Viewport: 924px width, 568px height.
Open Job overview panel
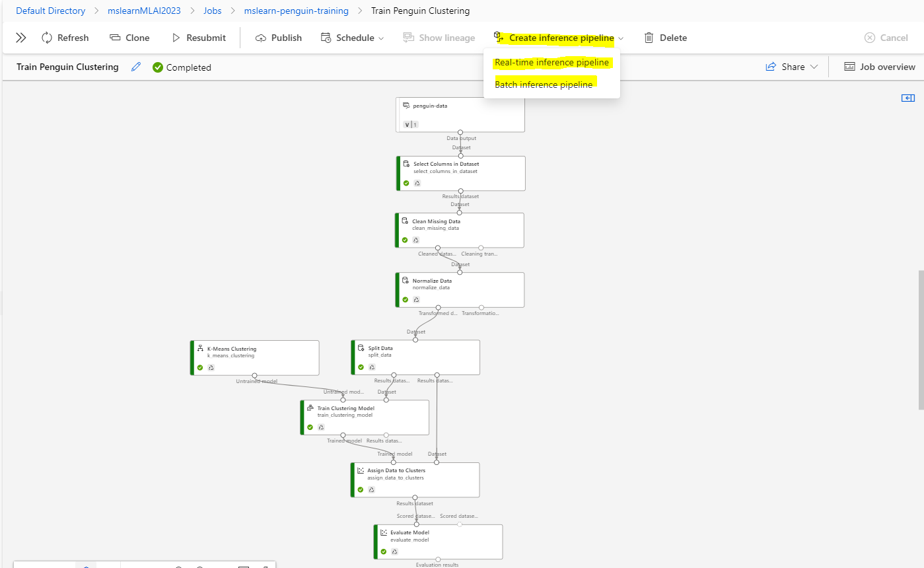coord(880,67)
